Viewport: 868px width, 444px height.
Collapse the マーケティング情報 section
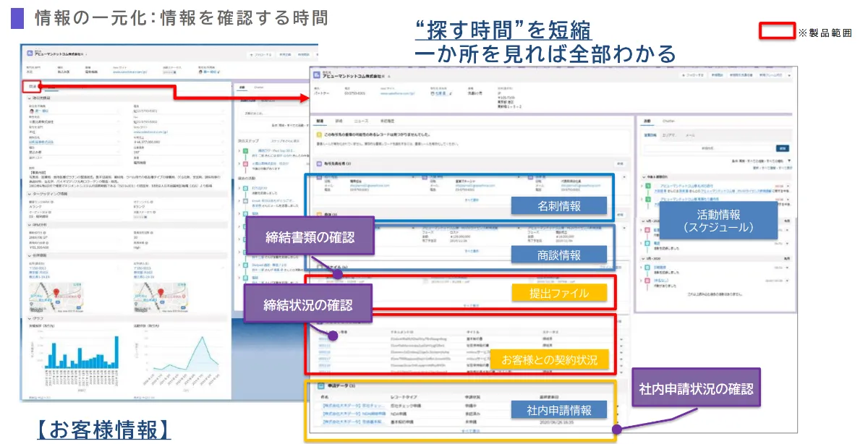[x=29, y=194]
